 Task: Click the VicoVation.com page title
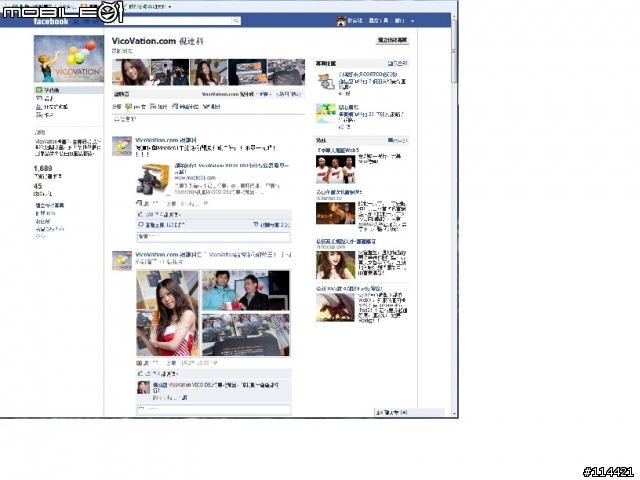[157, 41]
